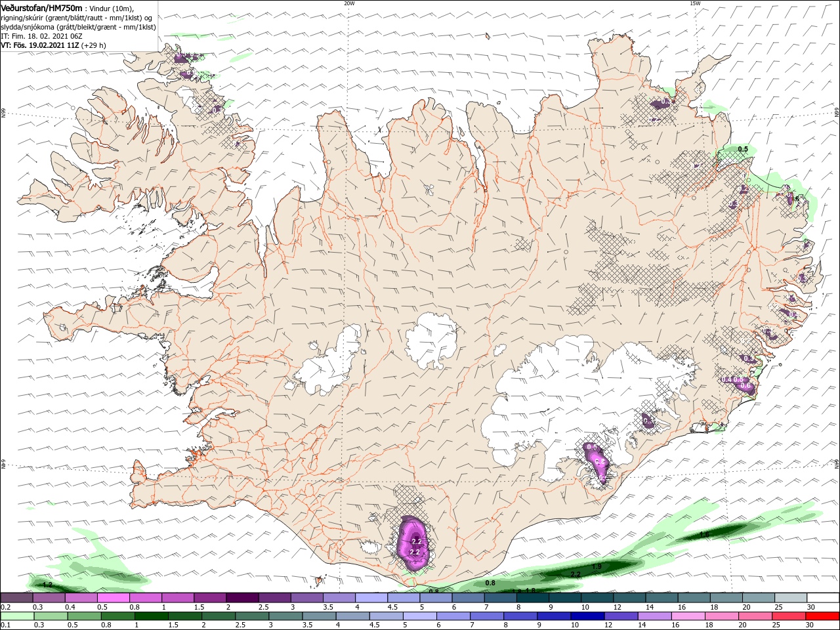Pick the dusky purple 0.2 swatch in purple scale
This screenshot has height=630, width=840.
pos(16,598)
